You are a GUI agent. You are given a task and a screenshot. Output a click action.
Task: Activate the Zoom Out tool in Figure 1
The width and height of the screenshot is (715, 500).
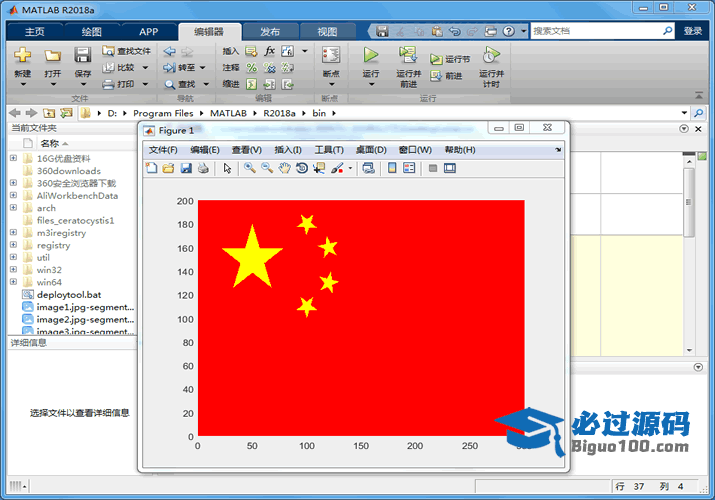267,168
